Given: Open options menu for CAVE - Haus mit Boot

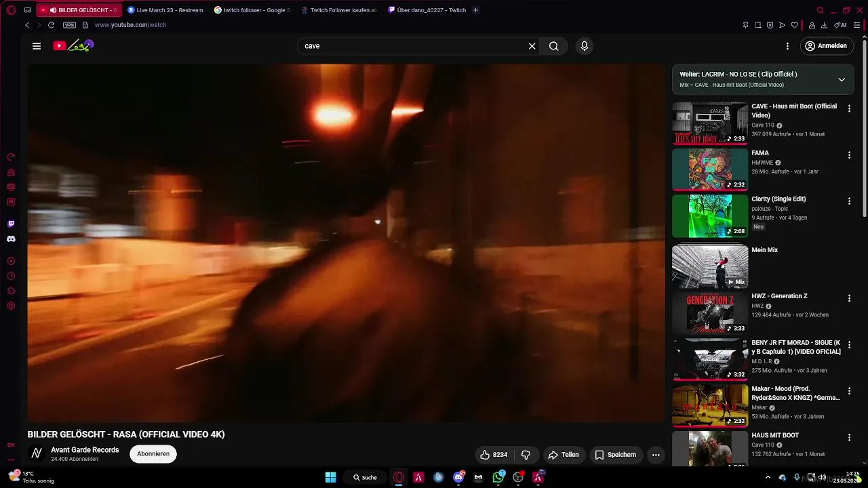Looking at the screenshot, I should [849, 108].
